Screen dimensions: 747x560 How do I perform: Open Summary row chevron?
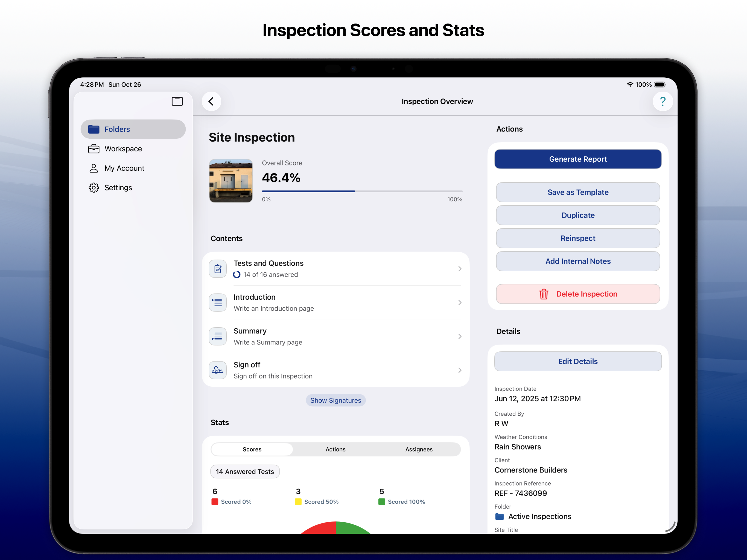460,336
